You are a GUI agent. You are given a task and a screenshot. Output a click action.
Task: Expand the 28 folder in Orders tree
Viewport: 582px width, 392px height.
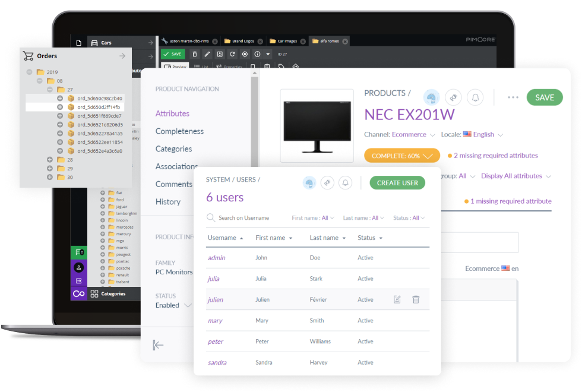click(x=49, y=160)
